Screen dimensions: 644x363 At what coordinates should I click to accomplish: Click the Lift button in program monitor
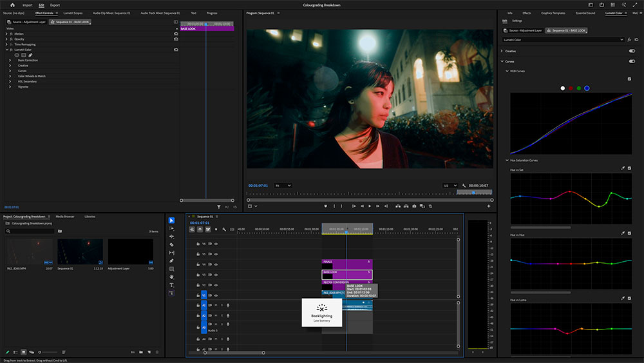point(397,206)
